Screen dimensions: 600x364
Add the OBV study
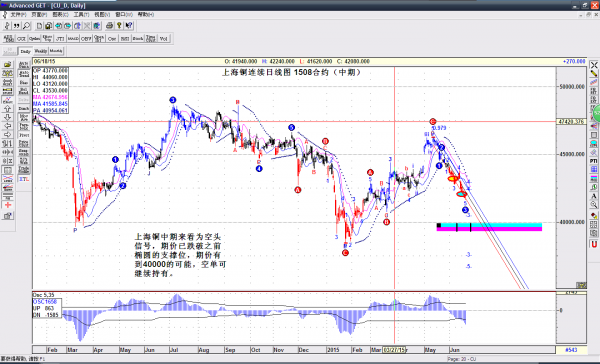coord(86,38)
